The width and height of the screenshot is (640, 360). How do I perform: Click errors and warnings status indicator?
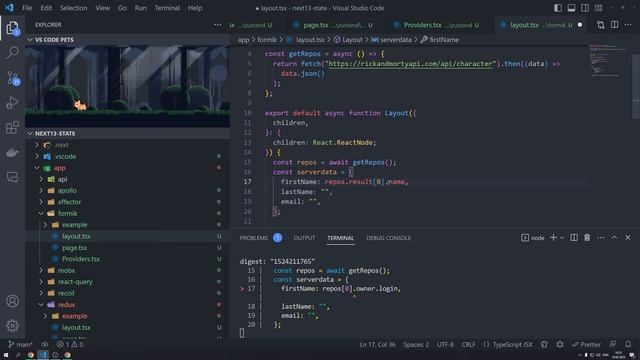70,344
